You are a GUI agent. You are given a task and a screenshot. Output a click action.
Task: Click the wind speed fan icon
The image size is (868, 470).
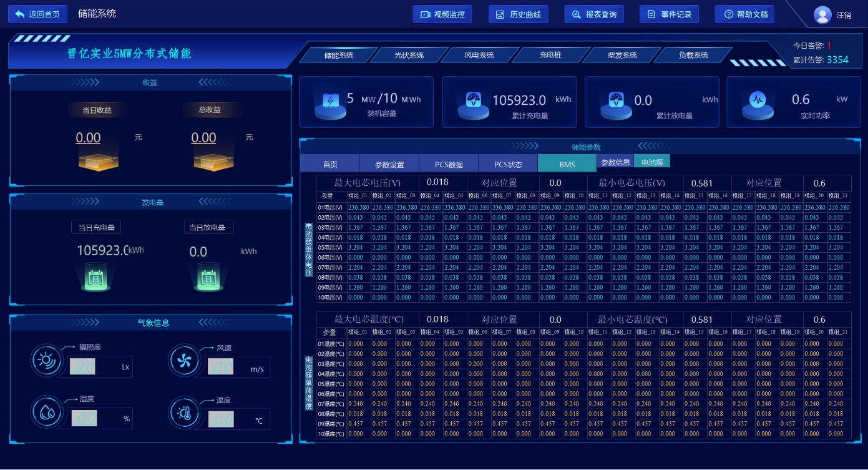[x=184, y=361]
